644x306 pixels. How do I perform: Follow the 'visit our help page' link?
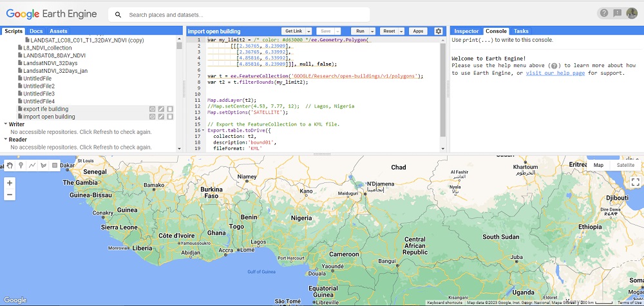(555, 73)
